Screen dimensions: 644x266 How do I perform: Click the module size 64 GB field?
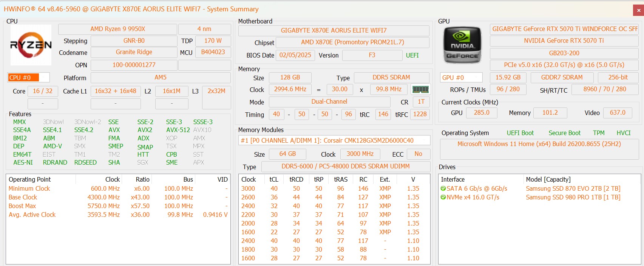(x=287, y=154)
